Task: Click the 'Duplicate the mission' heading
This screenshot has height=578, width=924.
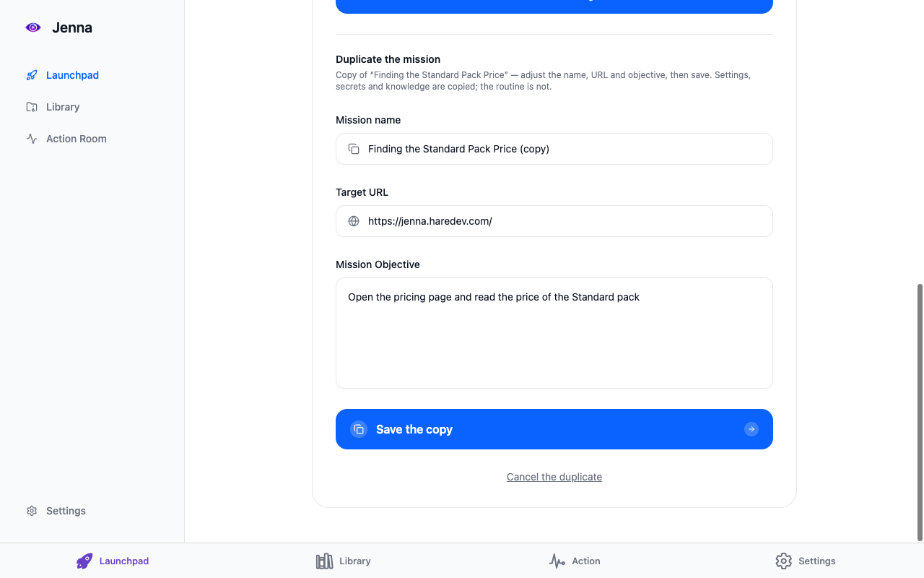Action: (388, 59)
